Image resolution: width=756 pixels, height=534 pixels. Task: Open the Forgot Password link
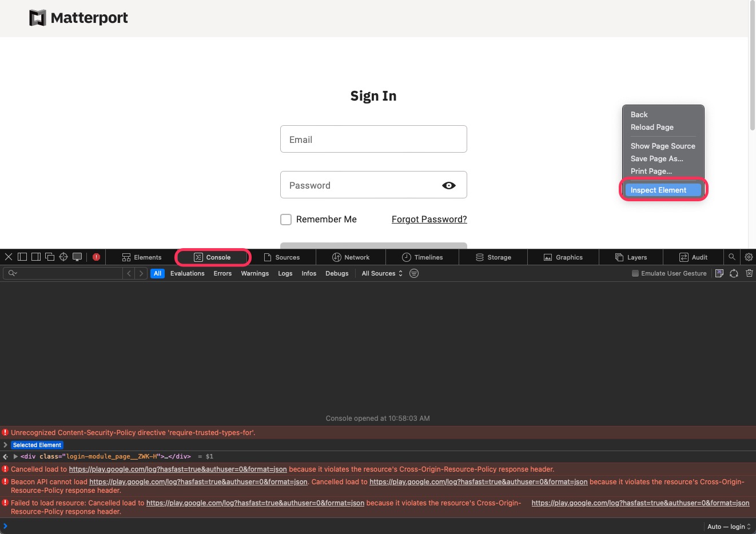coord(429,219)
